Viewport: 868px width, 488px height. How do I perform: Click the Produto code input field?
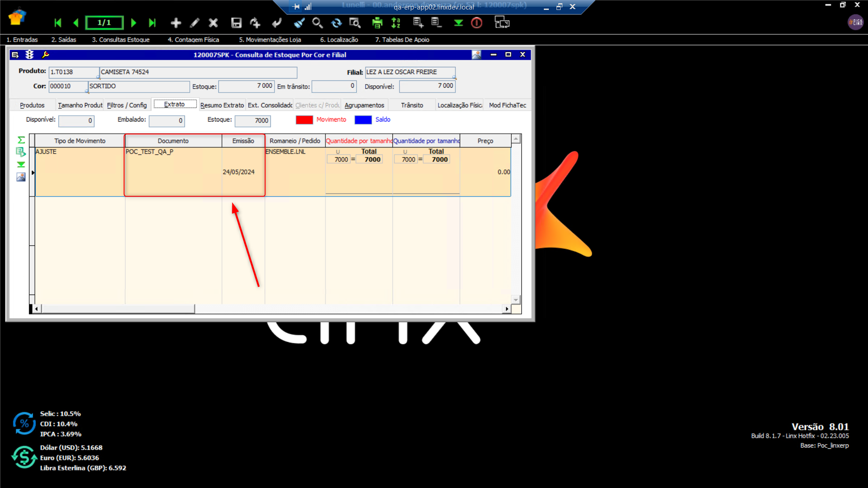point(73,72)
